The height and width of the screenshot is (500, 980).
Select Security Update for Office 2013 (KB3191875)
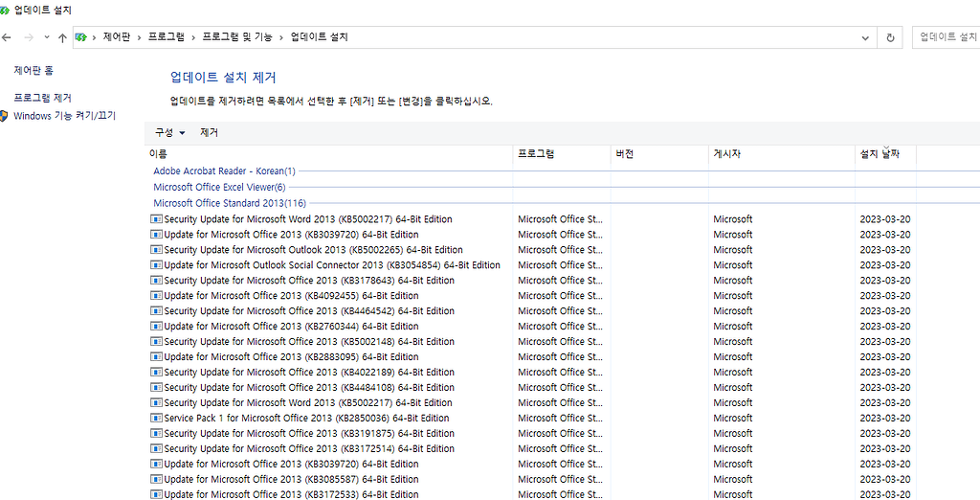click(309, 434)
